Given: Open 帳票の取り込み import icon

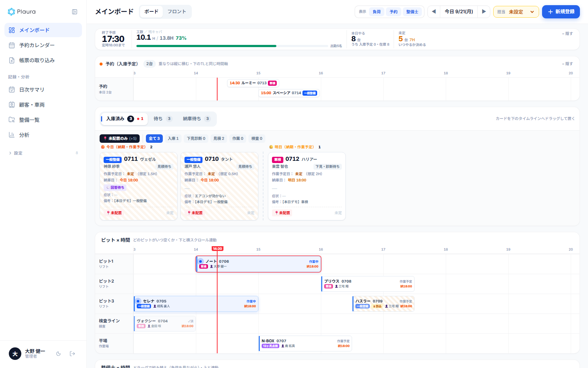Looking at the screenshot, I should [12, 60].
